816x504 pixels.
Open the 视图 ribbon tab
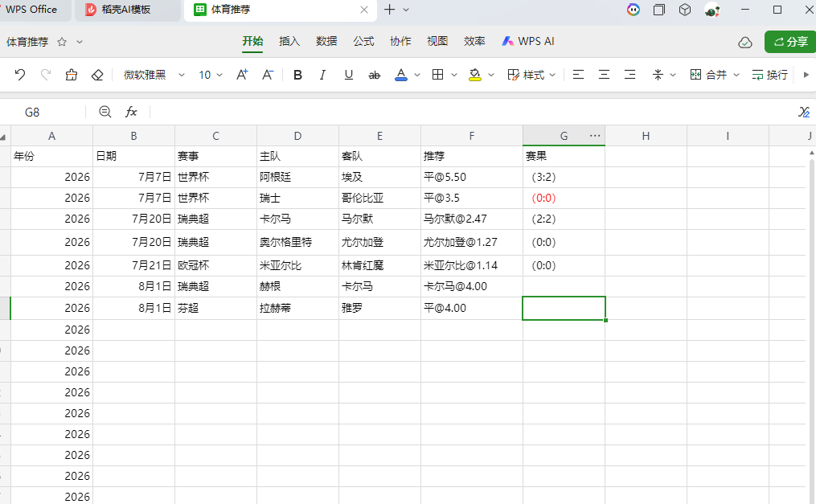437,42
